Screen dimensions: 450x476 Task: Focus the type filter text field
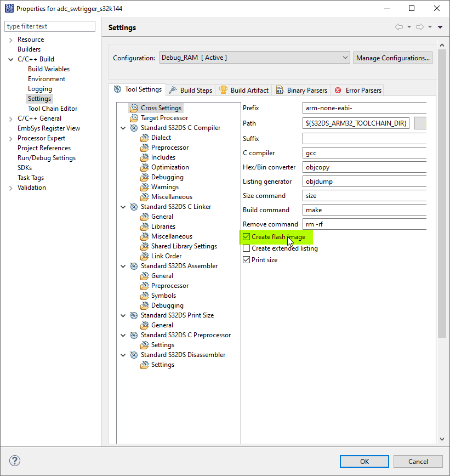tap(50, 26)
